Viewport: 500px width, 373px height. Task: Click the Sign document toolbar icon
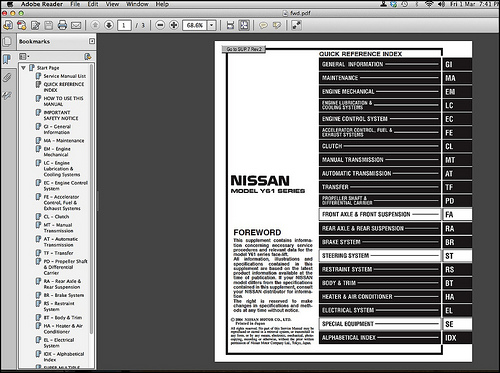pos(35,25)
